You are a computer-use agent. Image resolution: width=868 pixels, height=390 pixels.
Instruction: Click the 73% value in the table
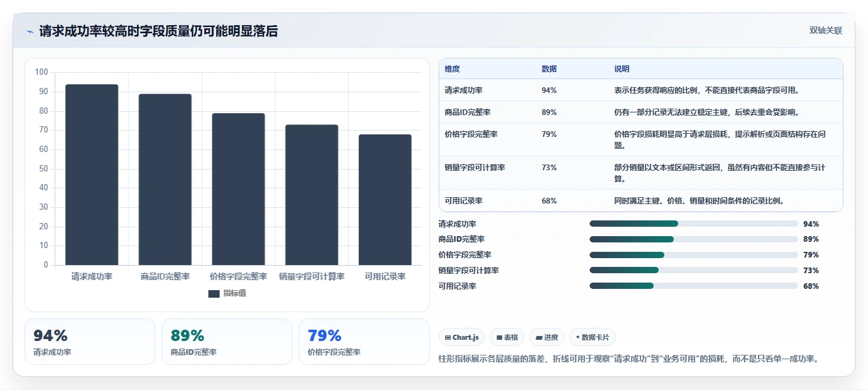[x=549, y=168]
